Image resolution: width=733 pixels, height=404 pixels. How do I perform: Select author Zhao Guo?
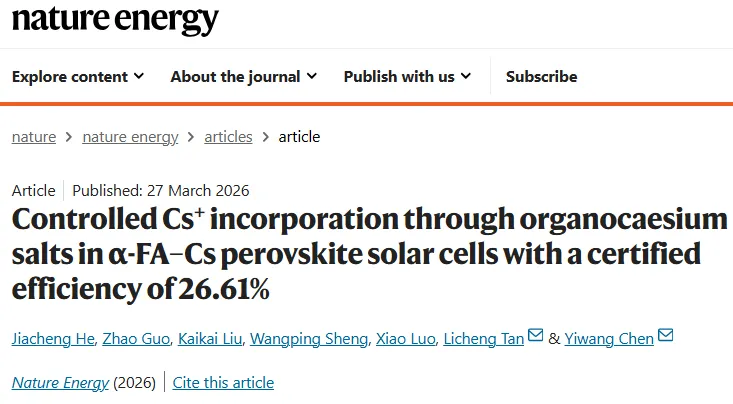point(136,339)
